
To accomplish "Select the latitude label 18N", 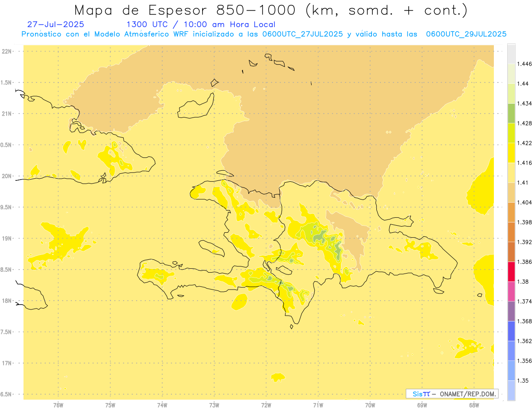I will point(7,301).
